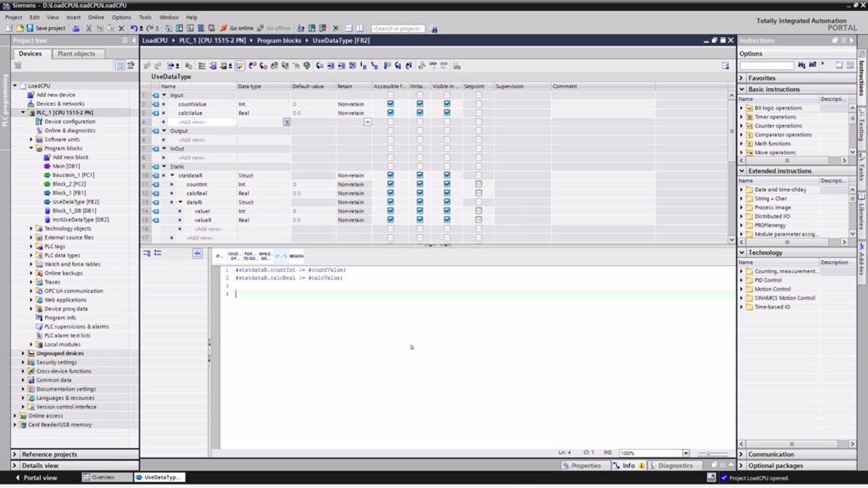Insert the IF statement template
The height and width of the screenshot is (488, 868).
219,256
